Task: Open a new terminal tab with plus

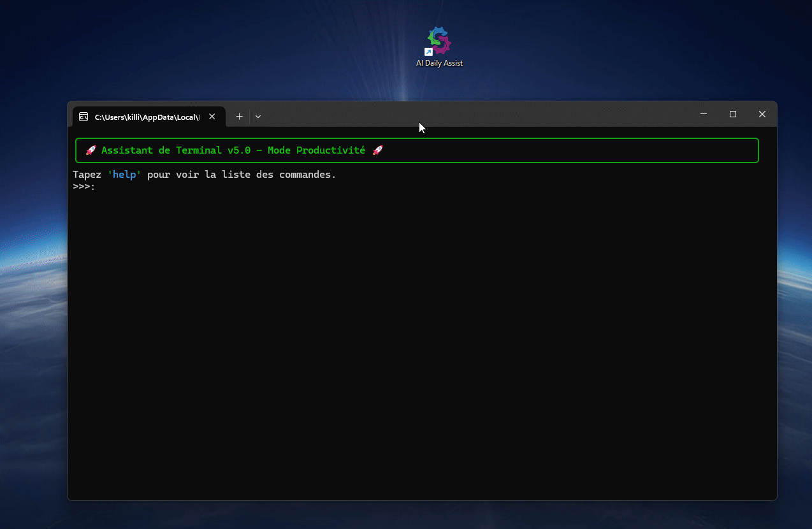Action: point(239,117)
